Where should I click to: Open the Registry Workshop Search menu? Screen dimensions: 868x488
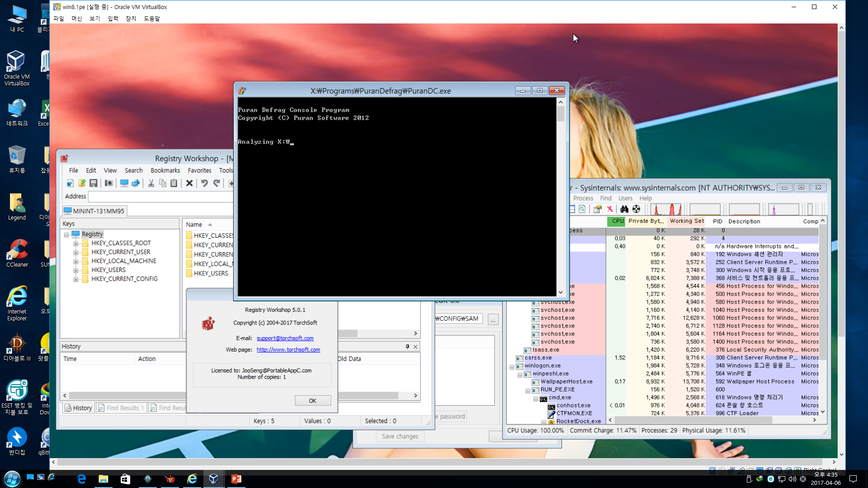tap(133, 170)
